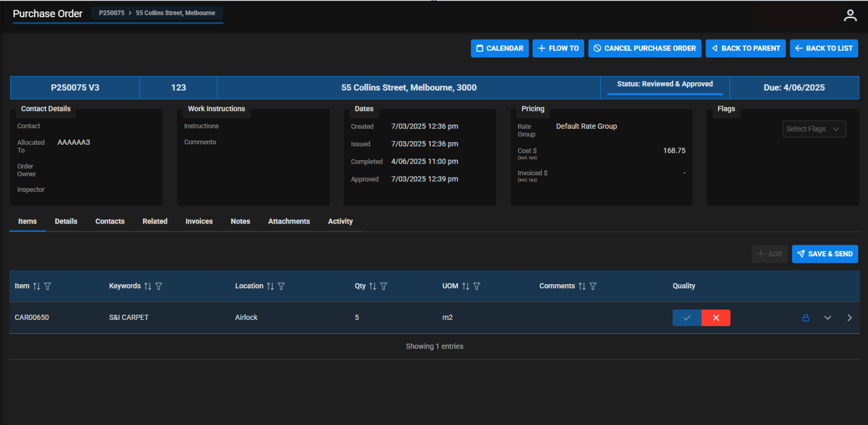
Task: Sort the Comments column
Action: click(x=582, y=286)
